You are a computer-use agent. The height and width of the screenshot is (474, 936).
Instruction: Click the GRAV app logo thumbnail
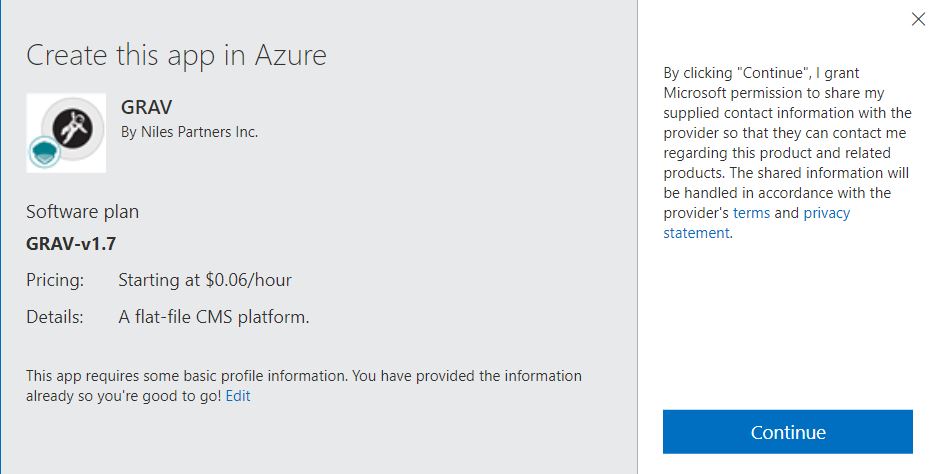(x=66, y=133)
